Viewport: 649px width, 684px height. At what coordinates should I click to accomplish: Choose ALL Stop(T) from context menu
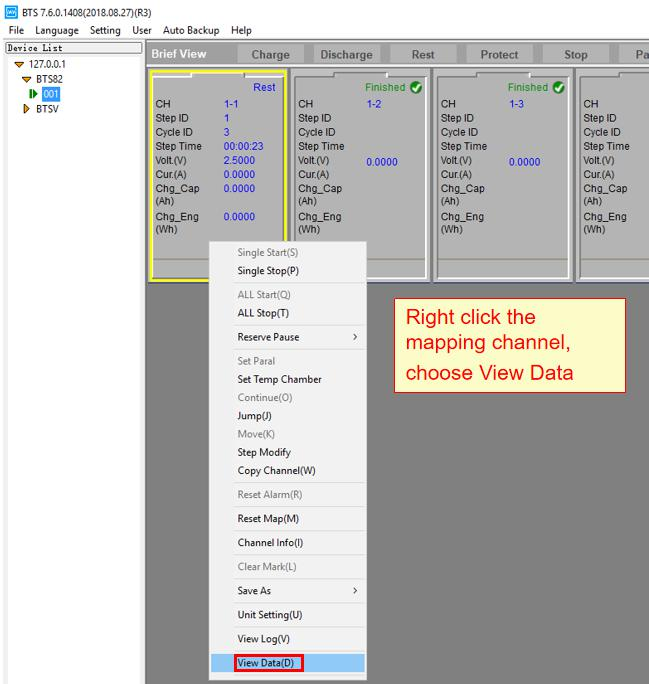click(x=287, y=313)
